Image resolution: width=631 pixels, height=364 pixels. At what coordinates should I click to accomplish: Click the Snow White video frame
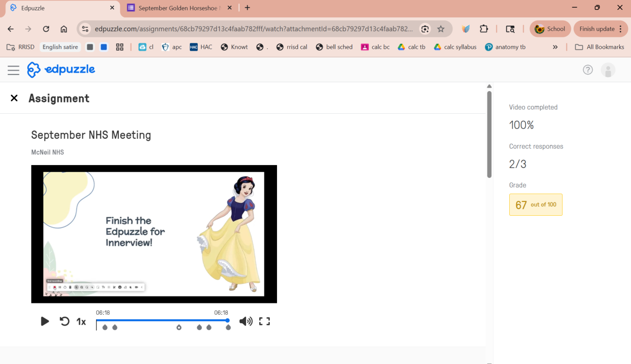coord(154,234)
